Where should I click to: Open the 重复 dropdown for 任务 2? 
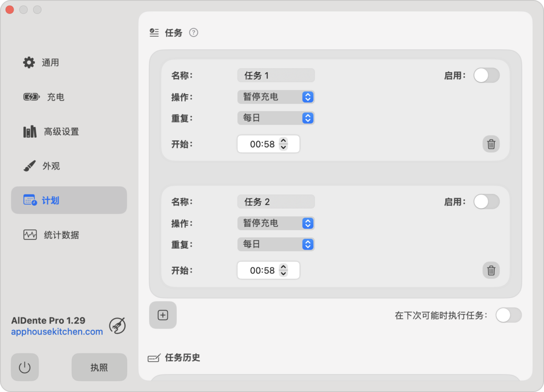276,244
